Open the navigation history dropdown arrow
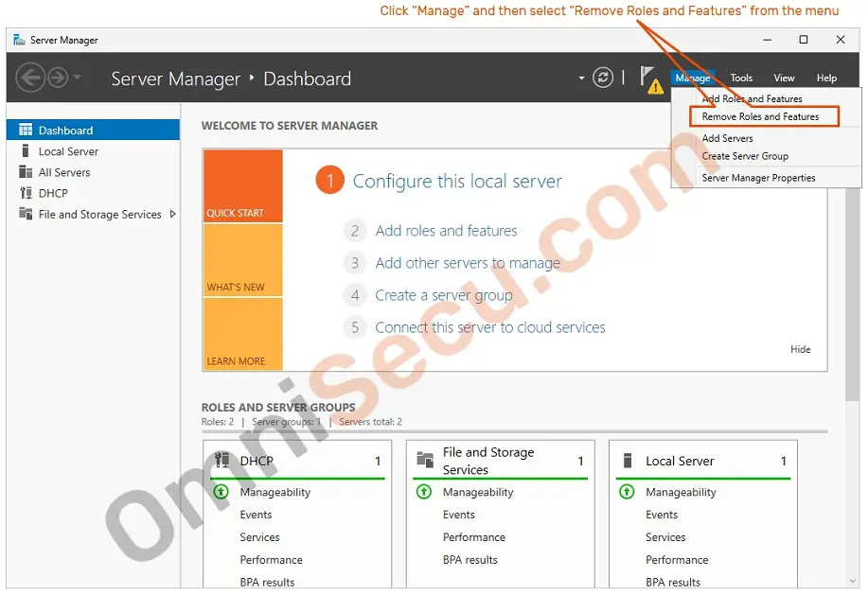The image size is (868, 595). point(78,78)
